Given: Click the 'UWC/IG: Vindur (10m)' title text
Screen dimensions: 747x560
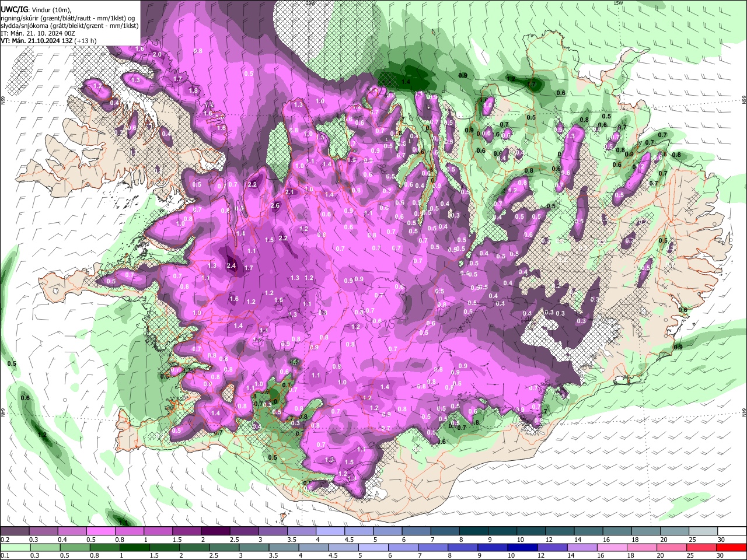Looking at the screenshot, I should [36, 9].
